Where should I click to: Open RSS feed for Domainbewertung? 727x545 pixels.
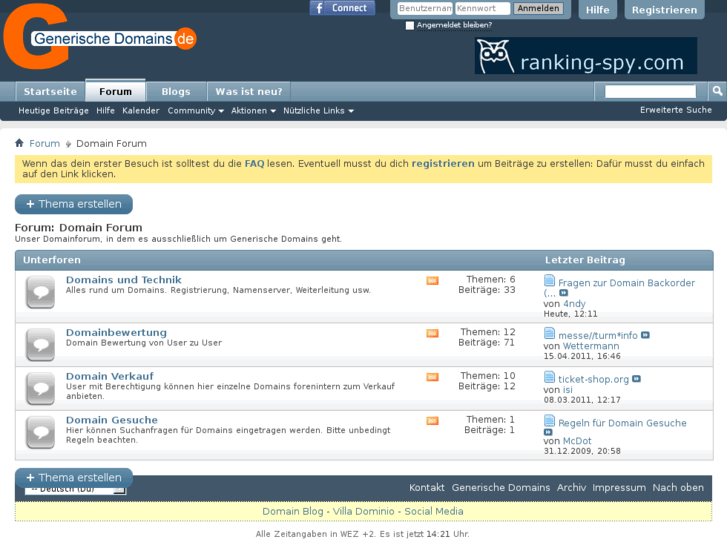[x=432, y=333]
